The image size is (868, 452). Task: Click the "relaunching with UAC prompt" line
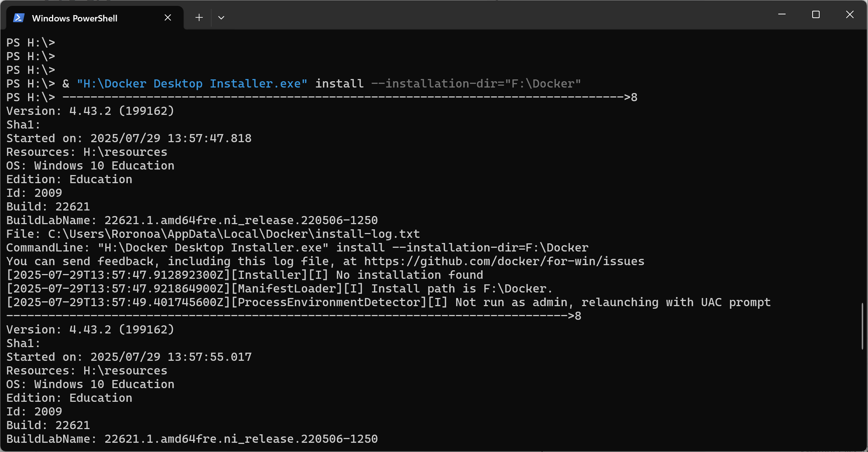pos(389,302)
